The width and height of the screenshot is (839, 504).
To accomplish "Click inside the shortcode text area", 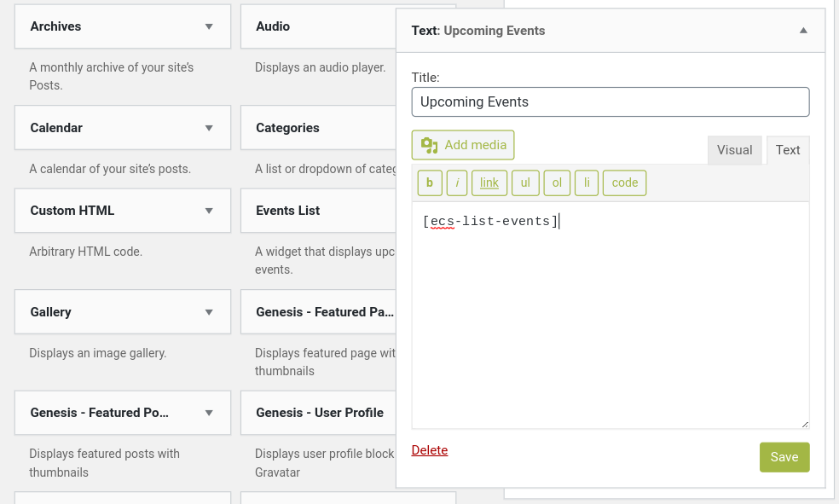I will (610, 316).
